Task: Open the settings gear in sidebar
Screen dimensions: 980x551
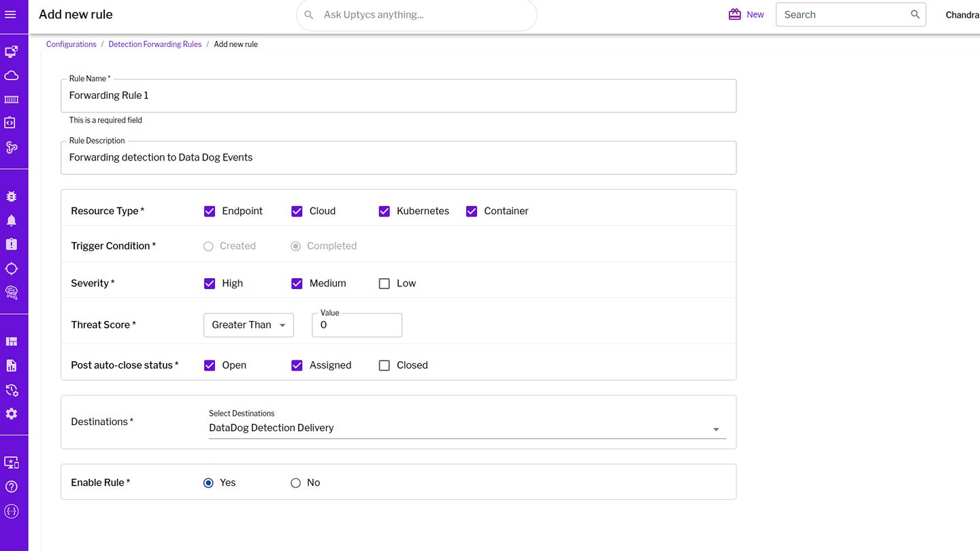Action: (x=12, y=414)
